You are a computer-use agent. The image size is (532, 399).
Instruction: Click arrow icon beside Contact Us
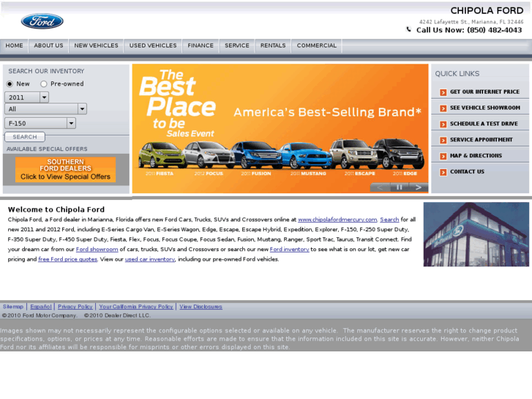coord(443,172)
